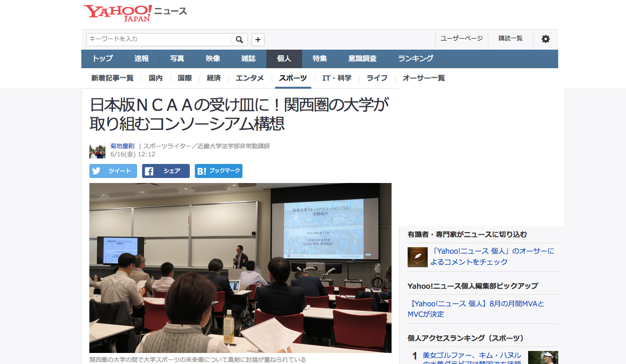Image resolution: width=626 pixels, height=364 pixels.
Task: Open スポーツ category
Action: (x=293, y=78)
